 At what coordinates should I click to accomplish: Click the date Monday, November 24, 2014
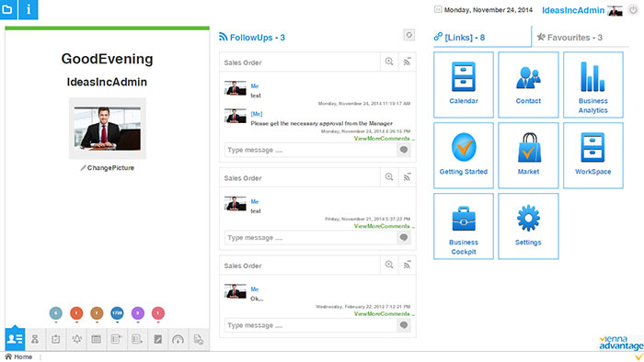488,10
